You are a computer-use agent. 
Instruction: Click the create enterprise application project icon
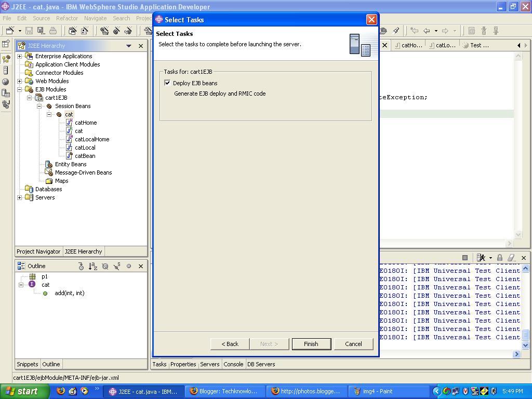[x=72, y=31]
